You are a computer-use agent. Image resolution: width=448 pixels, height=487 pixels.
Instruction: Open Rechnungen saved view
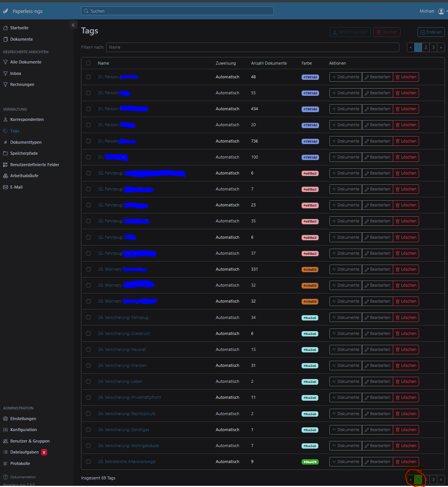click(22, 84)
